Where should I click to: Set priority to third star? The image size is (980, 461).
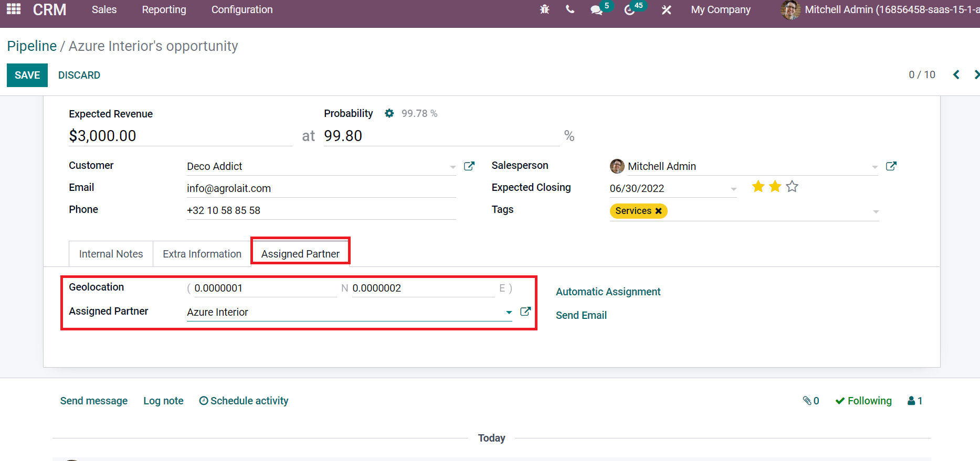792,187
